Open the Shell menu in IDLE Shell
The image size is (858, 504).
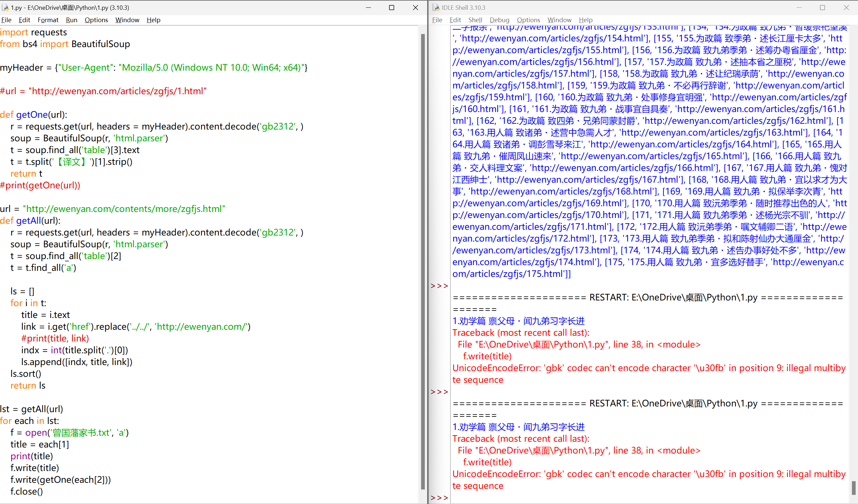click(x=475, y=20)
